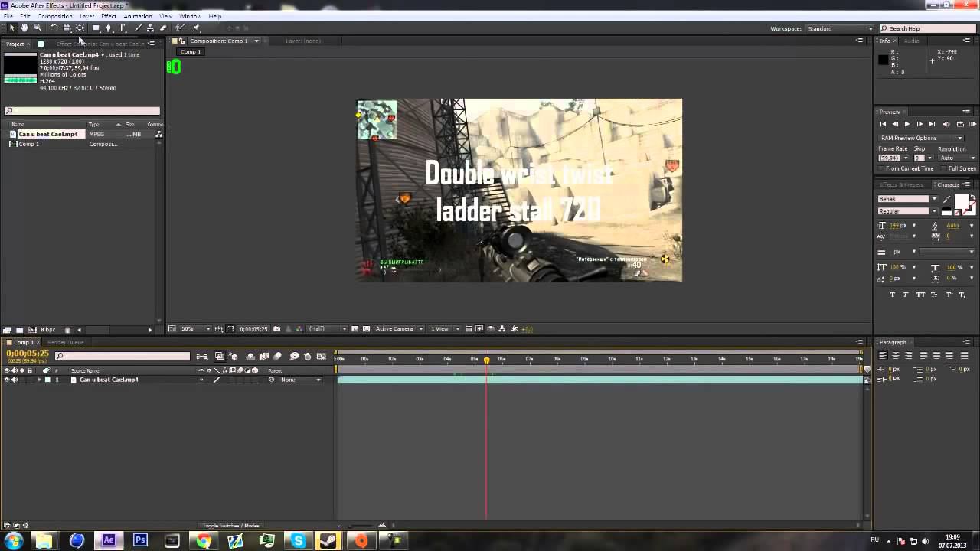Open the (Half) resolution dropdown

click(x=328, y=329)
